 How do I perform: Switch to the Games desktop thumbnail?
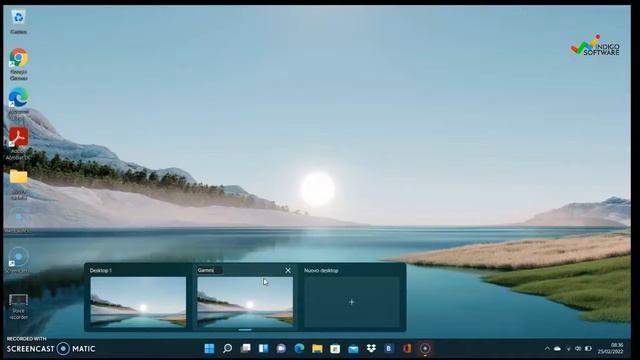[245, 302]
